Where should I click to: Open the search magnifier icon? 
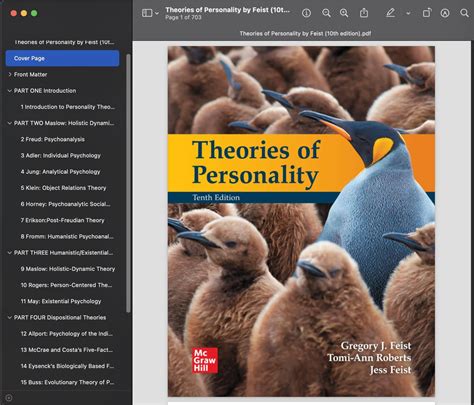tap(464, 13)
